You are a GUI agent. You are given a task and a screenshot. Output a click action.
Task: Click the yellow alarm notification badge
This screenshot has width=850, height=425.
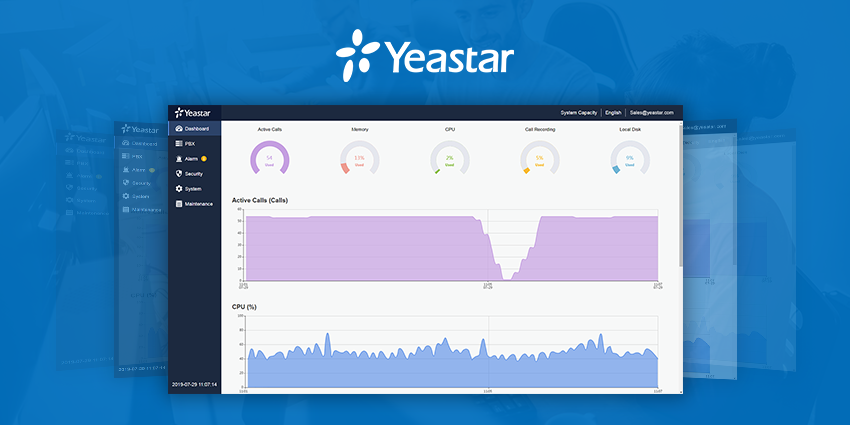204,159
